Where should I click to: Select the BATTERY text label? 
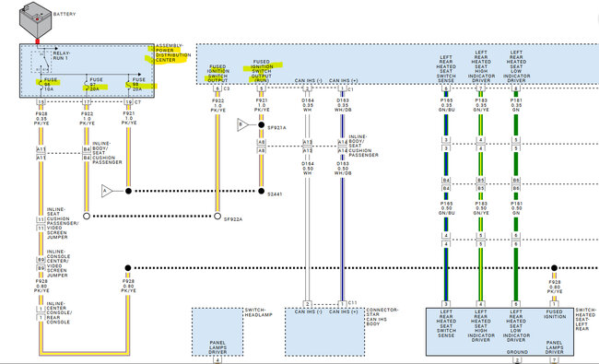(x=65, y=14)
